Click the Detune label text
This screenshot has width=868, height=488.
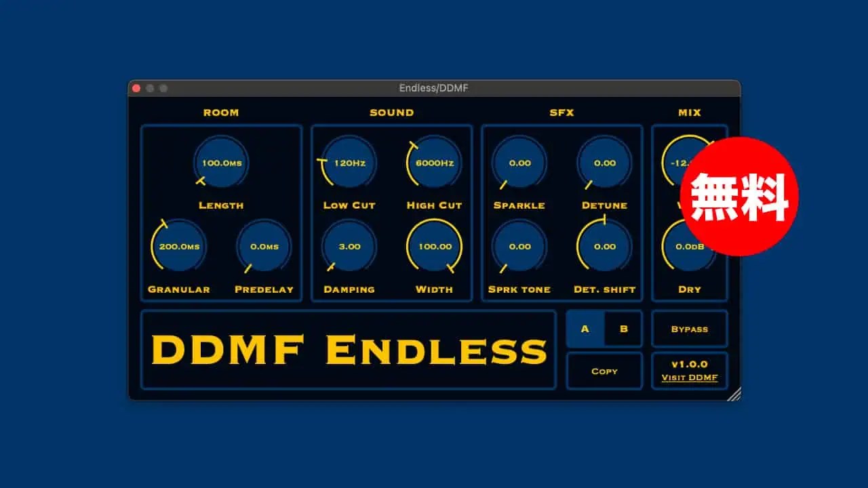pyautogui.click(x=604, y=205)
